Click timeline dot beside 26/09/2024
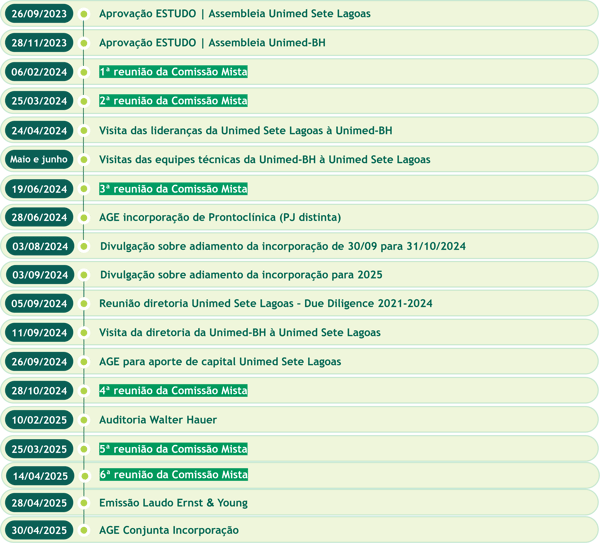Viewport: 600px width, 543px height. [84, 362]
